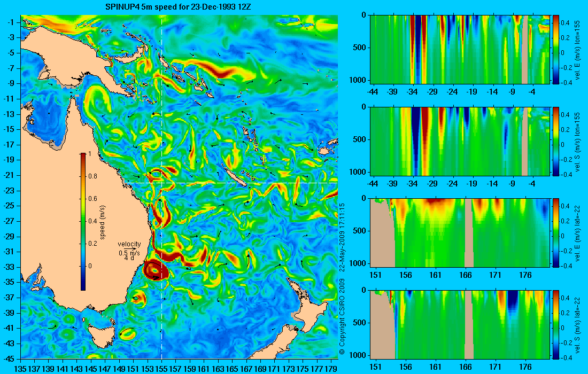Click the "22-May-2009 17:11:15" timestamp

[x=342, y=237]
